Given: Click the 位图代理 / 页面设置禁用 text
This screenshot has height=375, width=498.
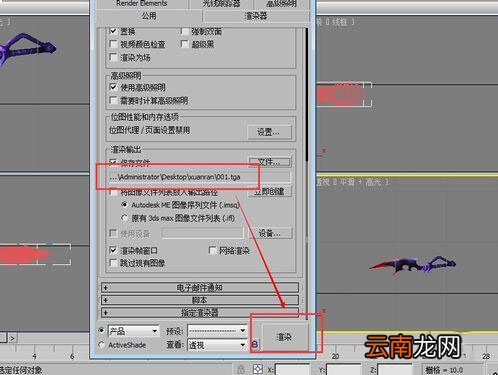Looking at the screenshot, I should tap(150, 130).
